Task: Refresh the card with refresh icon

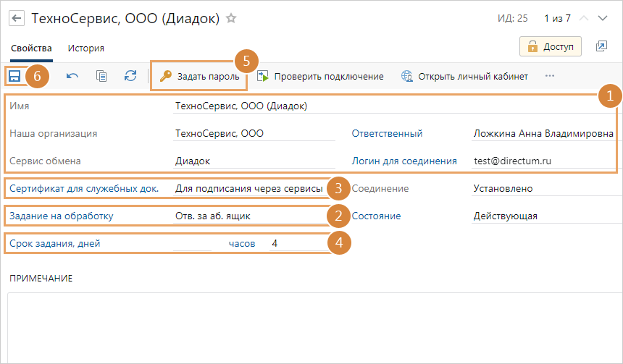Action: pos(130,76)
